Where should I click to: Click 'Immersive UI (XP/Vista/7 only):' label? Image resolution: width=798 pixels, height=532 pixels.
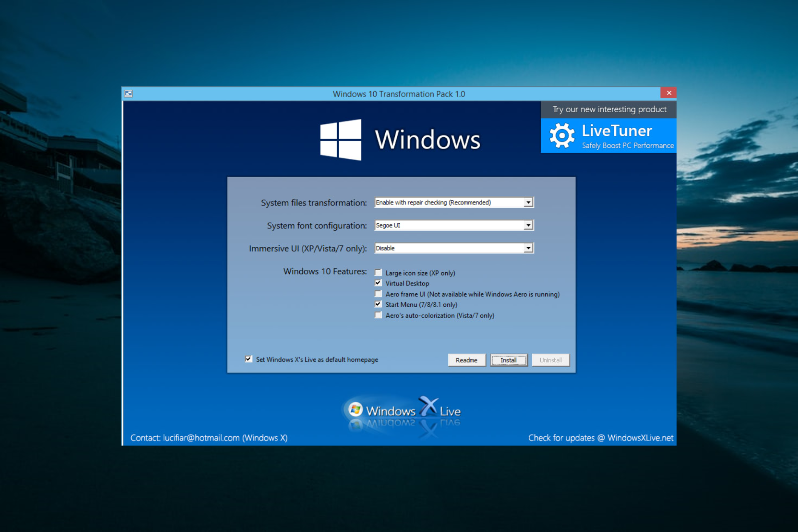[x=308, y=249]
